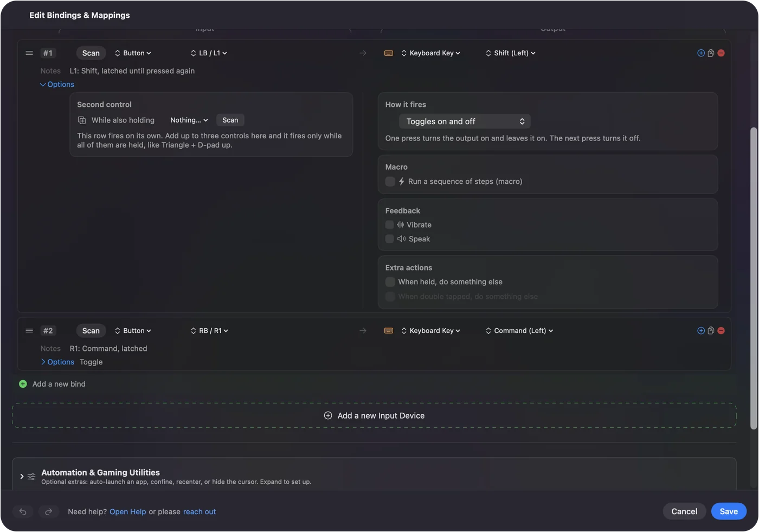The image size is (759, 532).
Task: Grab the reorder handle of bind #1
Action: coord(29,53)
